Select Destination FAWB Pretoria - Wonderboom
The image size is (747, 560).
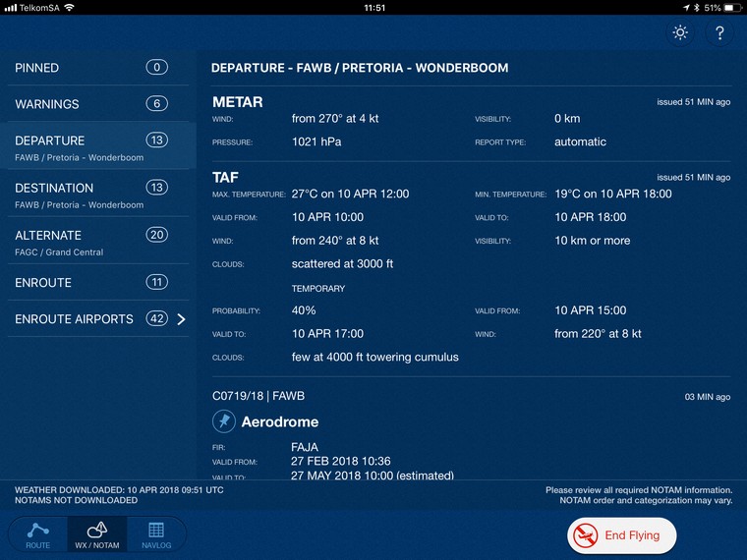pos(79,195)
